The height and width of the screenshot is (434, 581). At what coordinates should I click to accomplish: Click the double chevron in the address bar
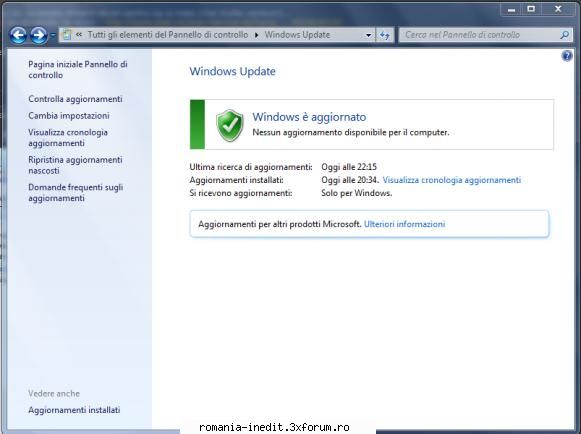coord(79,35)
